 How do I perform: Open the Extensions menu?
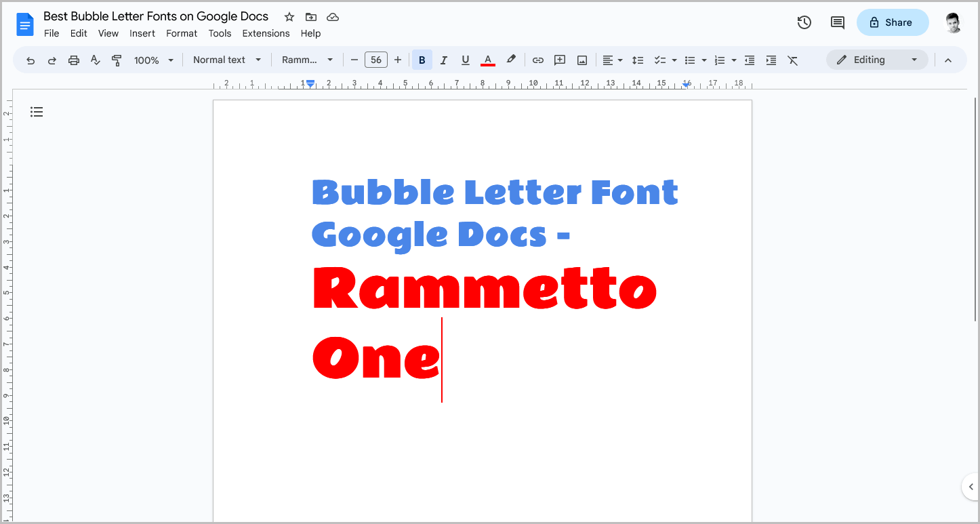click(266, 33)
